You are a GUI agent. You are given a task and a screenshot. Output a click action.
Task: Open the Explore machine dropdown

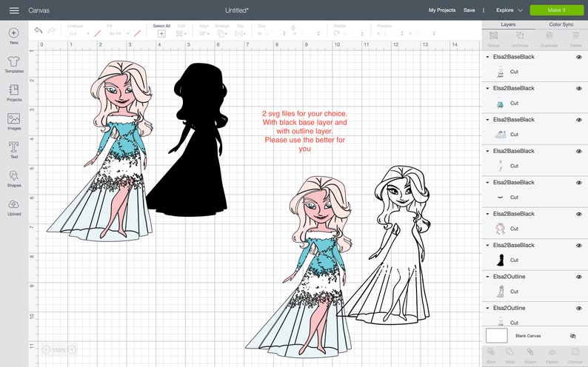point(510,10)
